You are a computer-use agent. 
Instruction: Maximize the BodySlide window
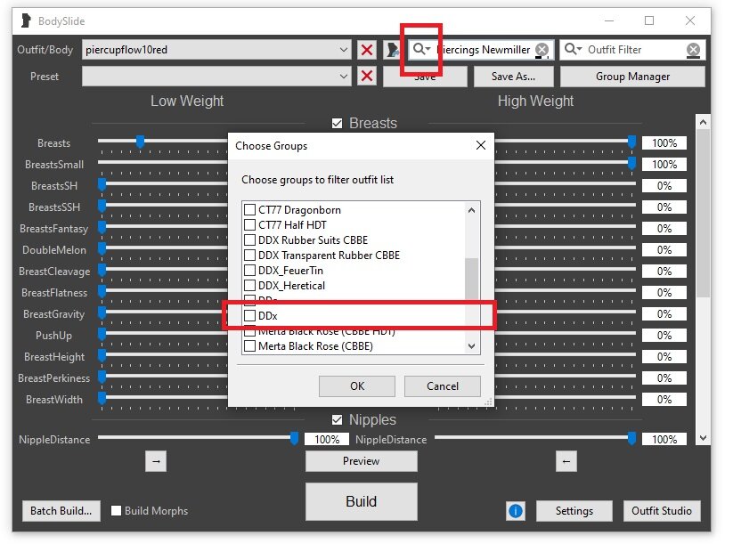point(649,20)
